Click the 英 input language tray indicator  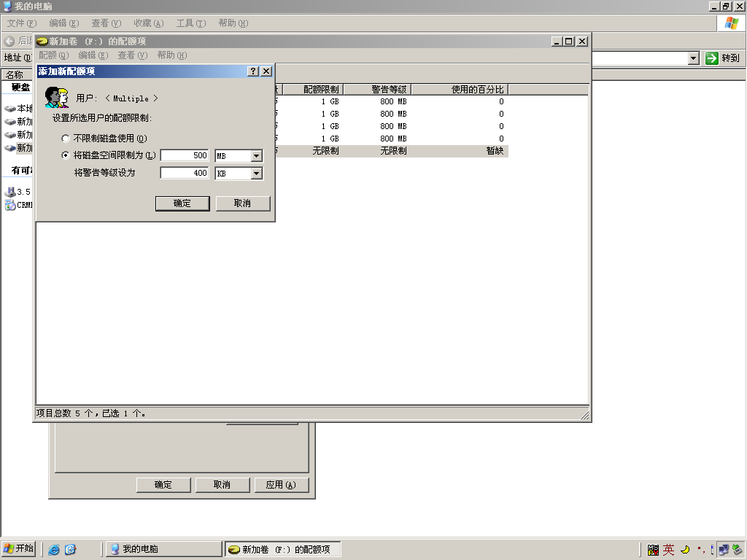668,550
